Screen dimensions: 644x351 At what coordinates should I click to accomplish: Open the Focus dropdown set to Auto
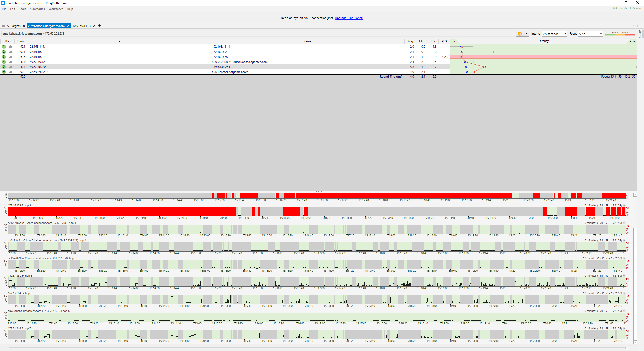tap(590, 34)
